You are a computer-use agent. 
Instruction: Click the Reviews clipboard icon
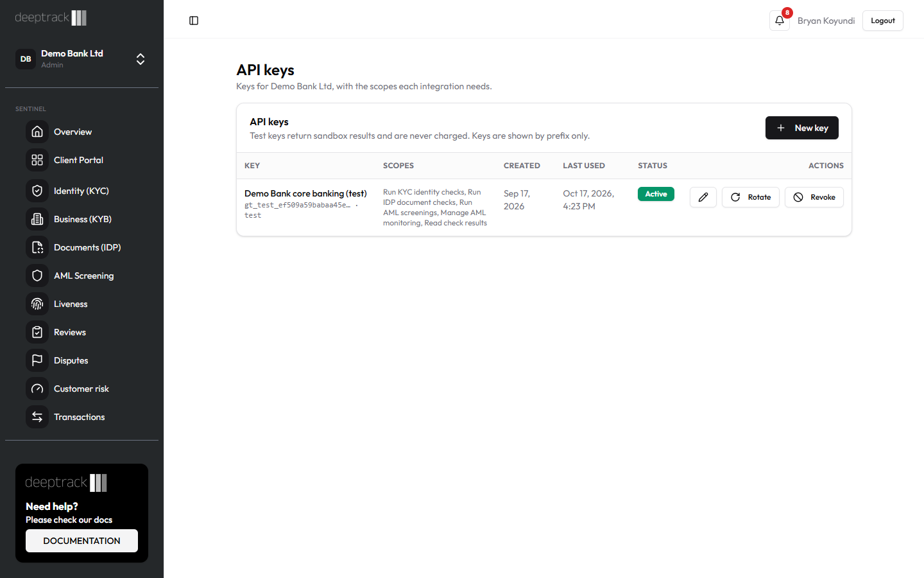click(37, 332)
